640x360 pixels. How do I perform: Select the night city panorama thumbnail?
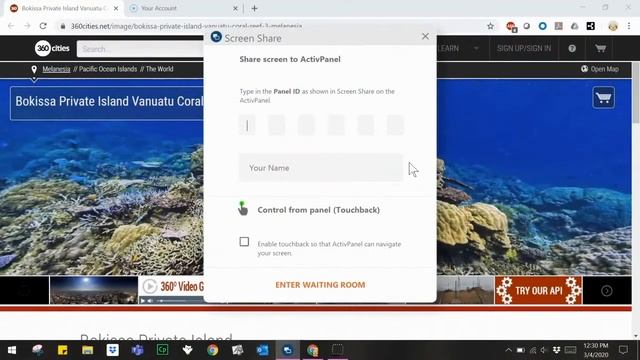(x=93, y=290)
